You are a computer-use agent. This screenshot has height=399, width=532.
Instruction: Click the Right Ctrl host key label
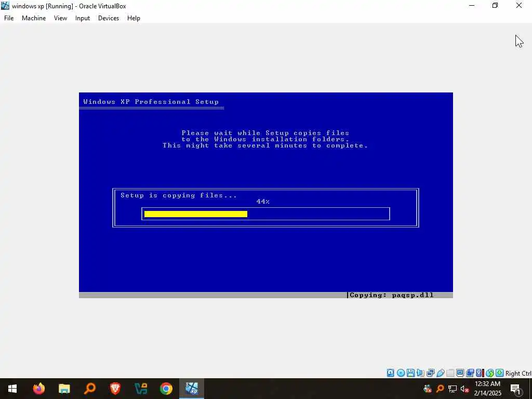tap(518, 373)
